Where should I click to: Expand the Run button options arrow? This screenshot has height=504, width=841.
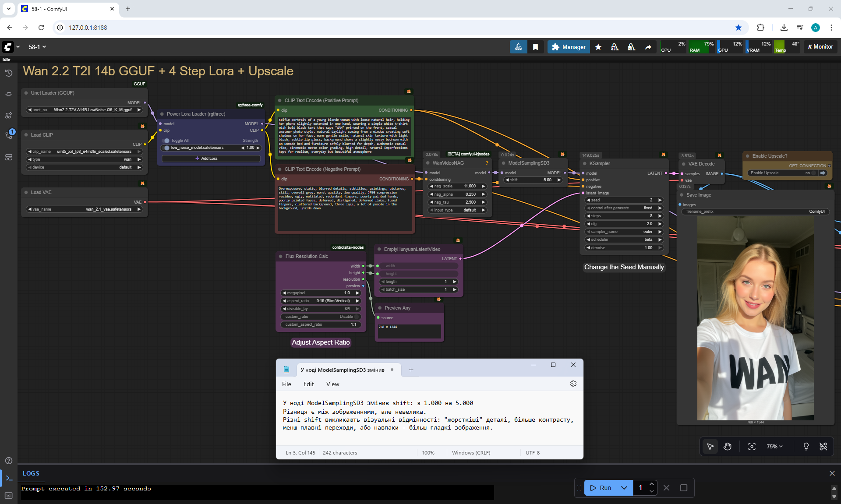pyautogui.click(x=624, y=488)
